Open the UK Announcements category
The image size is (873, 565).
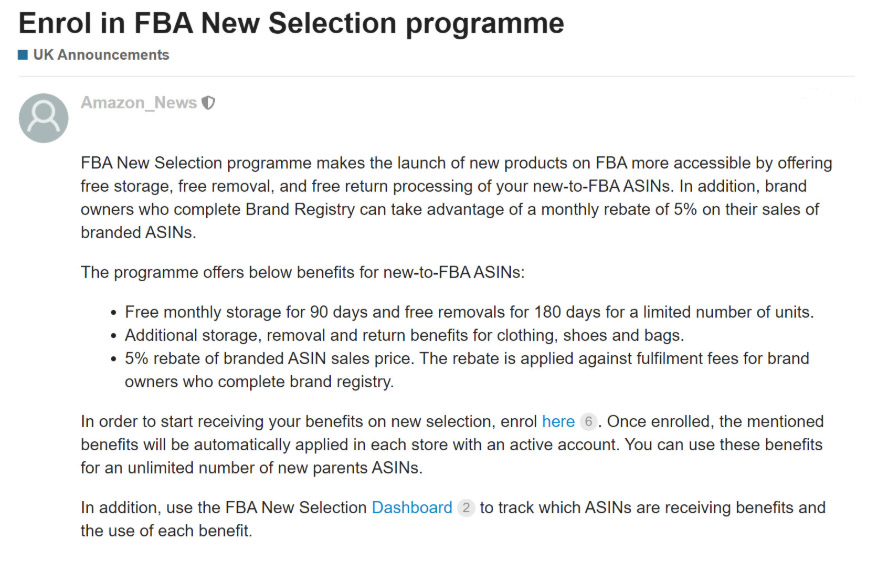pyautogui.click(x=101, y=55)
